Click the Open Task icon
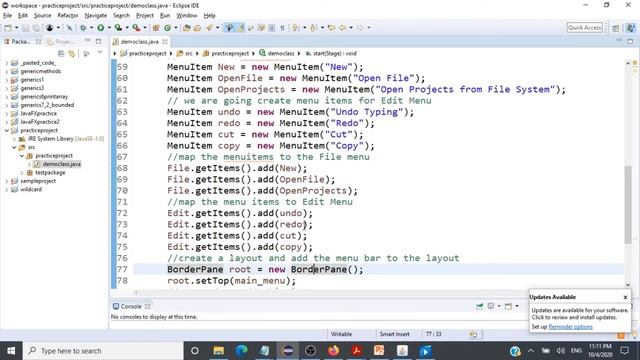This screenshot has width=640, height=360. [x=198, y=28]
